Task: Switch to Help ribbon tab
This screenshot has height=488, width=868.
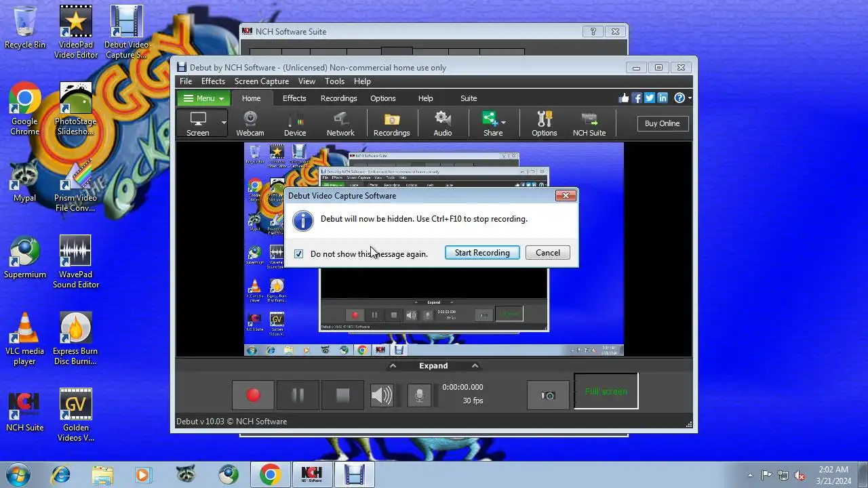Action: [426, 98]
